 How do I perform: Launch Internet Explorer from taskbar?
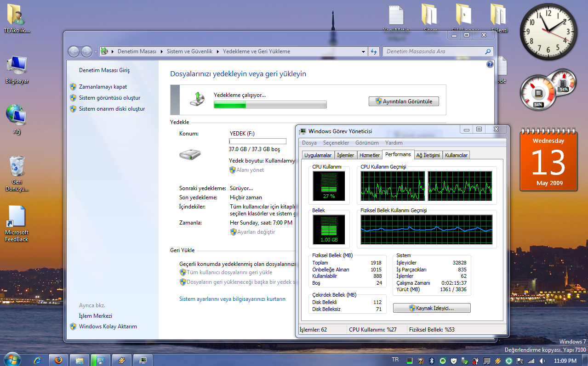[x=37, y=360]
